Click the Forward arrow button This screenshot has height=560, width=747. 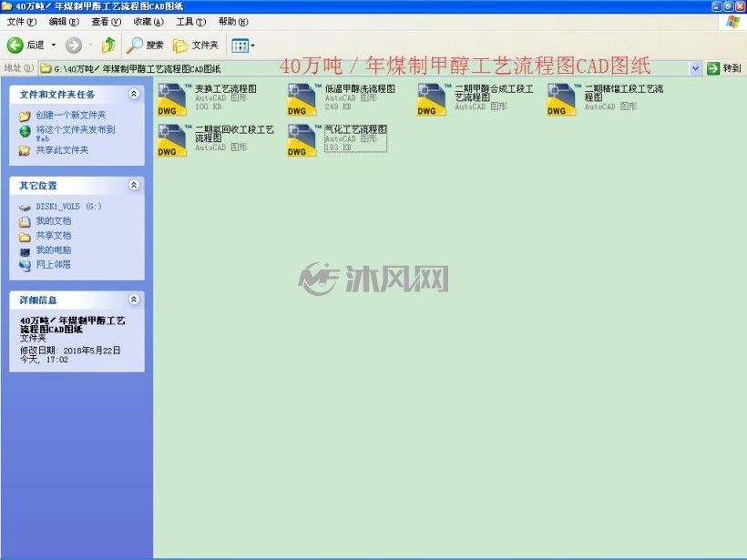(x=74, y=46)
